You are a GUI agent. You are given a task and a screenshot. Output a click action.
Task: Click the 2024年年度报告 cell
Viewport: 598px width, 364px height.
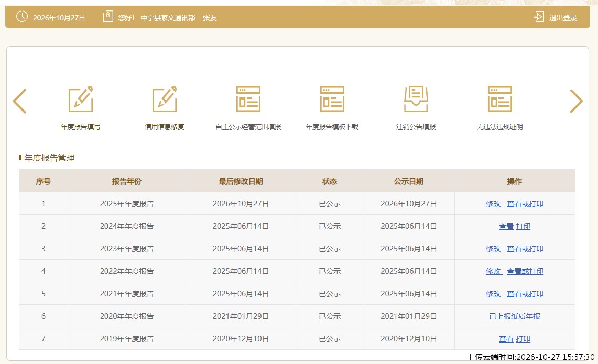(127, 226)
